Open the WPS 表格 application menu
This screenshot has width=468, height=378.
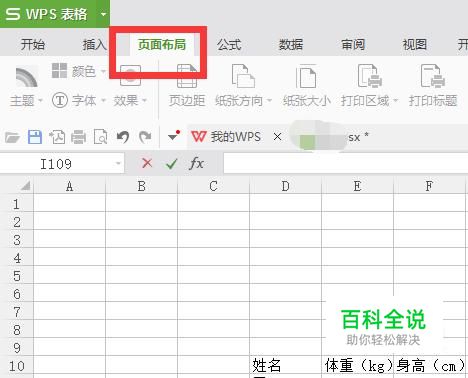pyautogui.click(x=47, y=14)
